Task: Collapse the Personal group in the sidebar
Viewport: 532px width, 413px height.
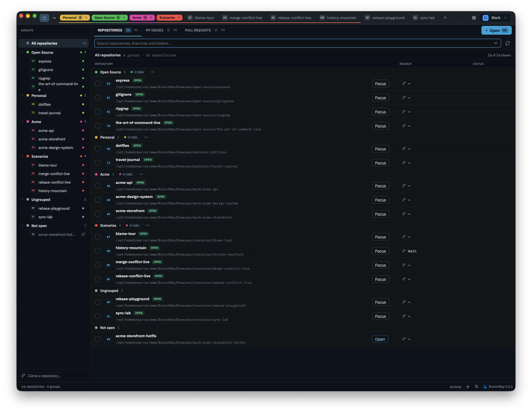Action: coord(23,95)
